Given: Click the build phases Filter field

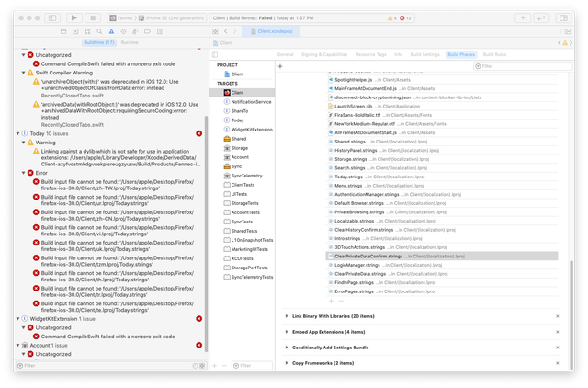Looking at the screenshot, I should click(x=523, y=66).
